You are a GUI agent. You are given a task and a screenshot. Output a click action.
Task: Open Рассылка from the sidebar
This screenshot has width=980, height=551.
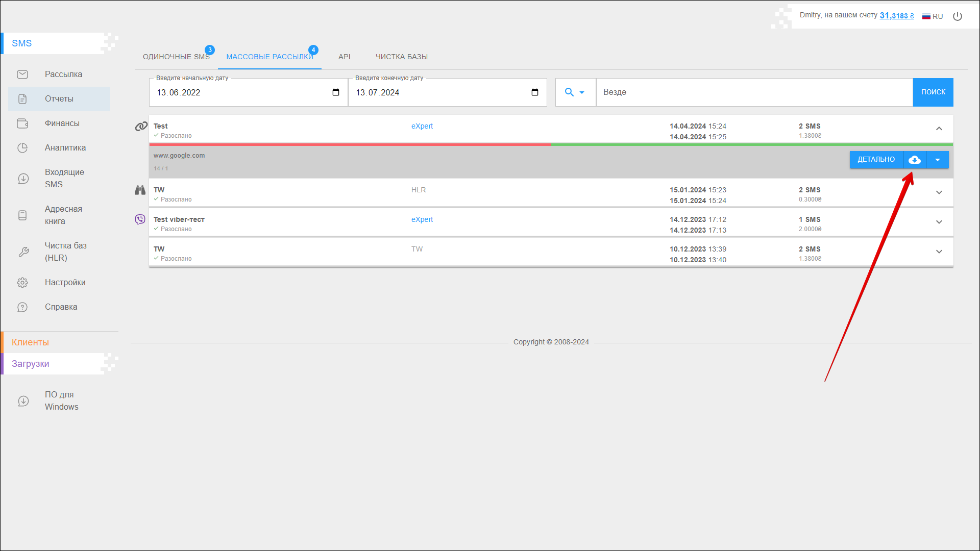(63, 74)
